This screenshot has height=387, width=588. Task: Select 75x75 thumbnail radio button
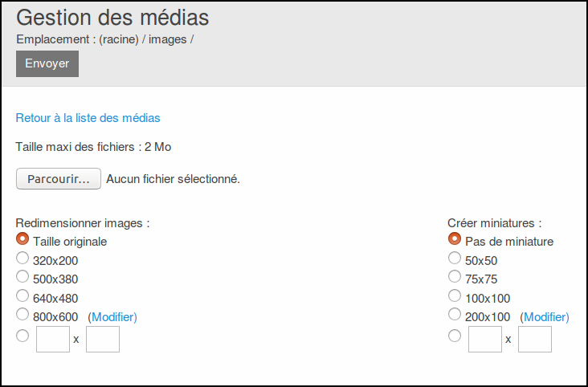tap(455, 277)
